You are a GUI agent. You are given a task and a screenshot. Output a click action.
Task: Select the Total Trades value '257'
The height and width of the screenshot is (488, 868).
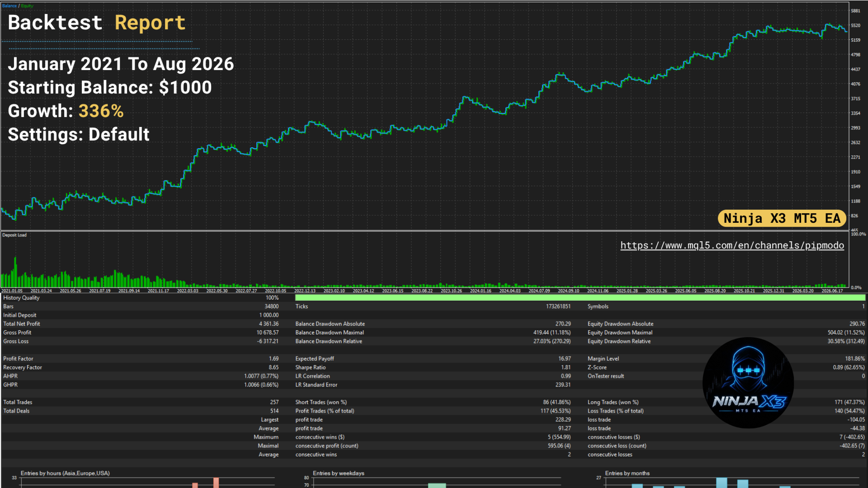coord(274,402)
